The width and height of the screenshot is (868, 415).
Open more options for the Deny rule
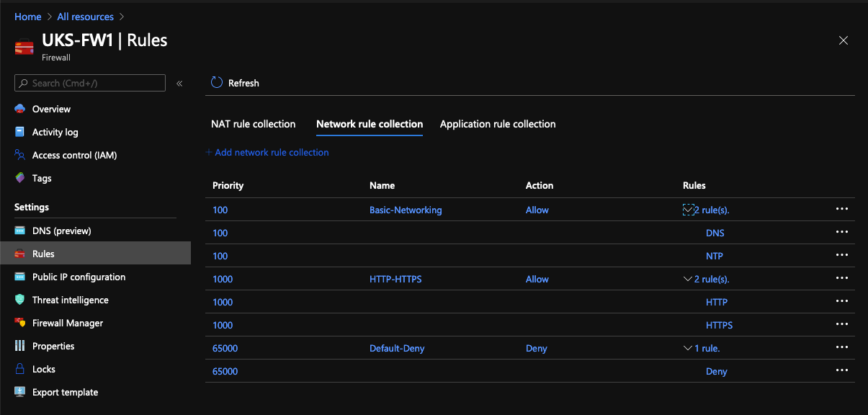842,370
